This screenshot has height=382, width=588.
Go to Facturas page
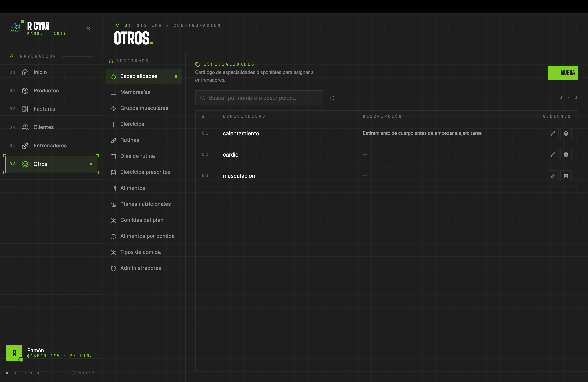click(x=51, y=109)
